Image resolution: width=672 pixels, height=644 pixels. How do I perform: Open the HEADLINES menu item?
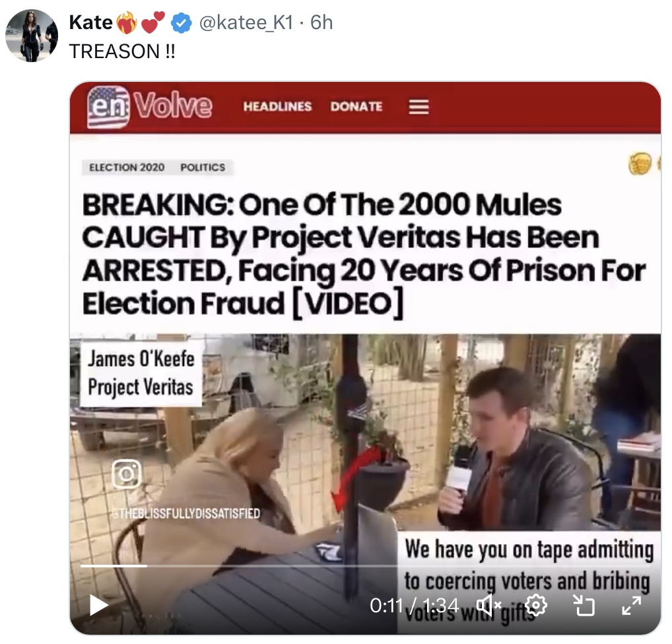277,106
